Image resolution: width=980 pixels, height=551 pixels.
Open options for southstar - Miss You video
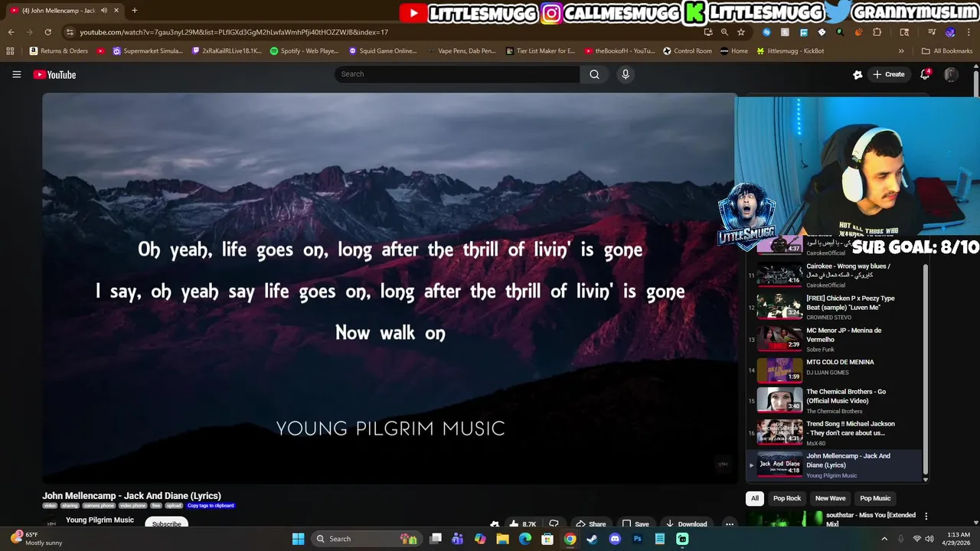[x=926, y=517]
